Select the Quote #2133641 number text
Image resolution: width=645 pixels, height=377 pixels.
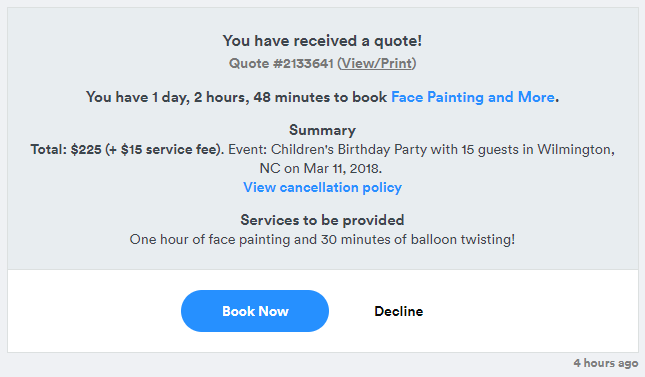pos(281,63)
